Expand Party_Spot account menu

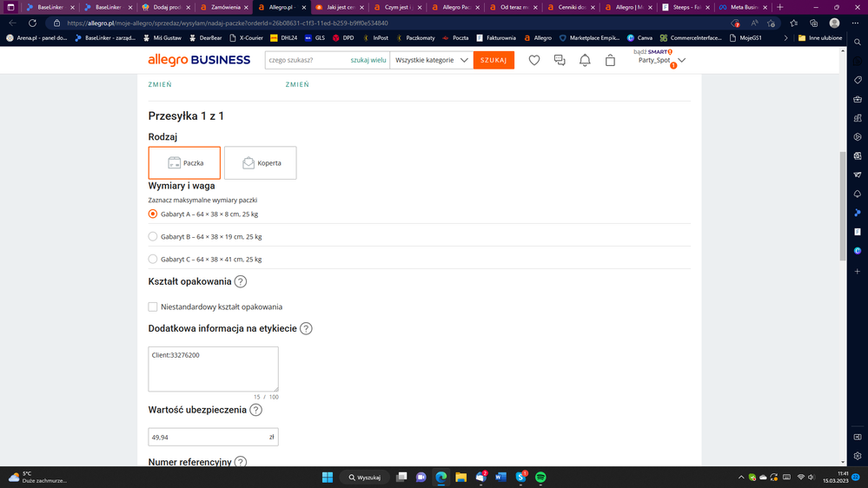point(681,60)
